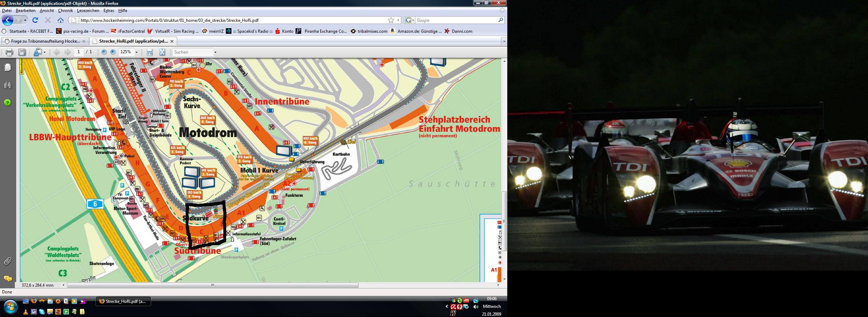Click the Windows Start orb

[x=10, y=306]
